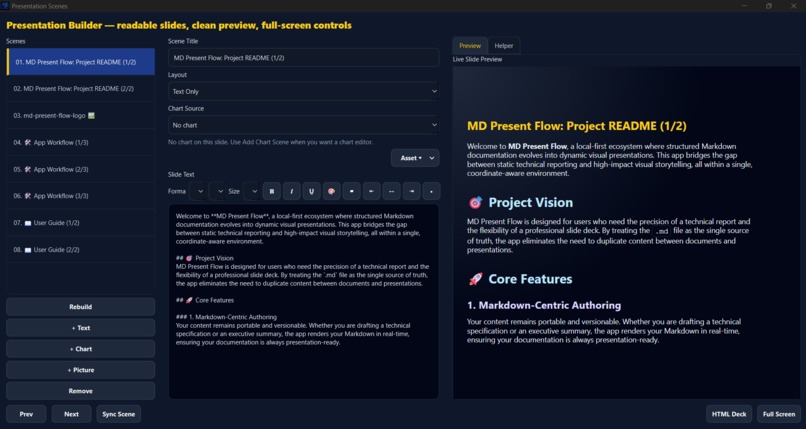Open the first Format dropdown next to Forma label

coord(198,191)
